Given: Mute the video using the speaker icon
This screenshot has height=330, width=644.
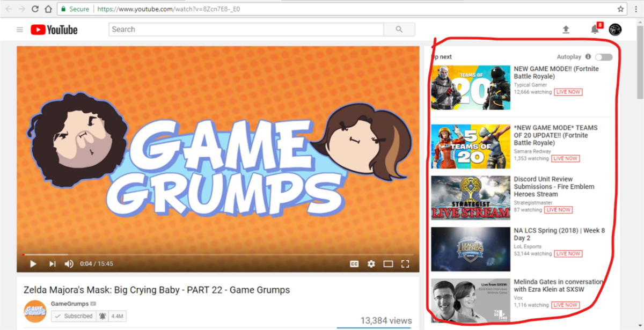Looking at the screenshot, I should click(69, 263).
